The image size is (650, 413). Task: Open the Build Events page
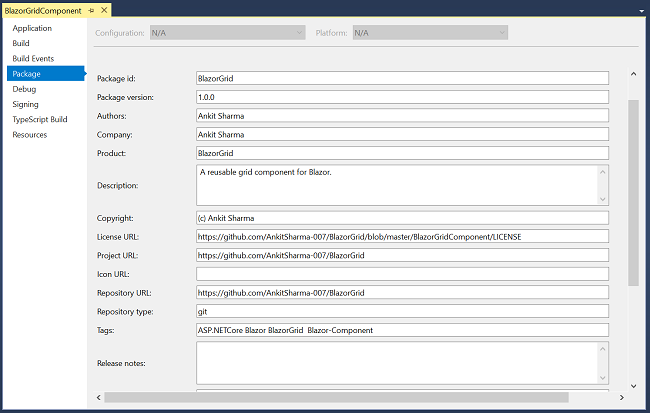pos(33,58)
